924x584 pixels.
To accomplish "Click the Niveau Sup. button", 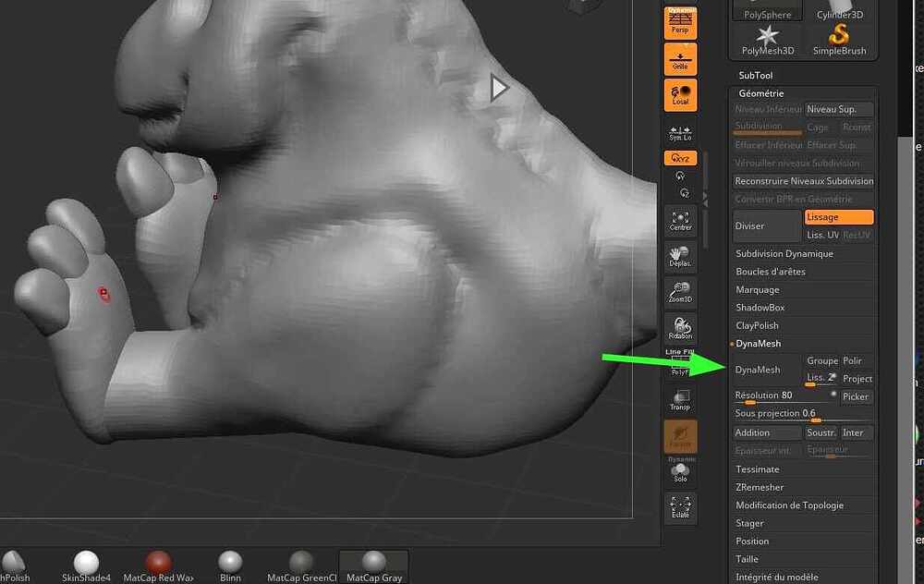I will [x=839, y=109].
